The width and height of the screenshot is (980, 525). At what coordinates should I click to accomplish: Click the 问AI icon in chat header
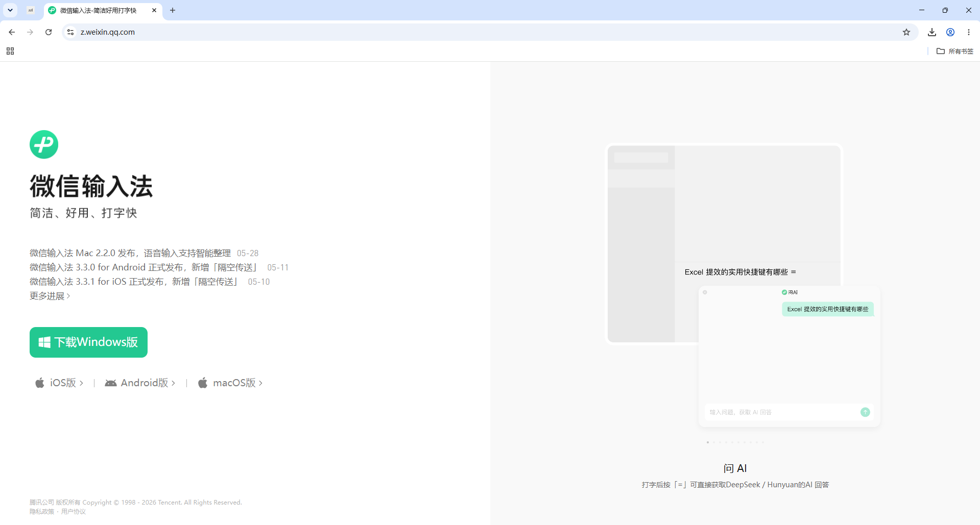point(784,292)
